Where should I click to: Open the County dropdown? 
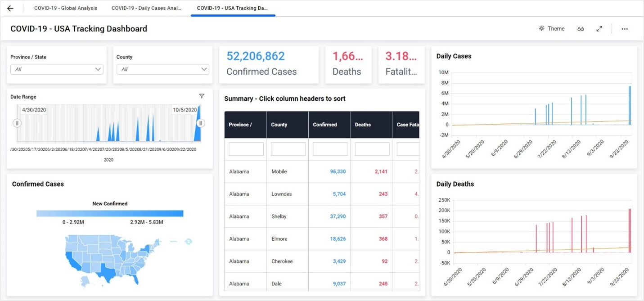(162, 69)
